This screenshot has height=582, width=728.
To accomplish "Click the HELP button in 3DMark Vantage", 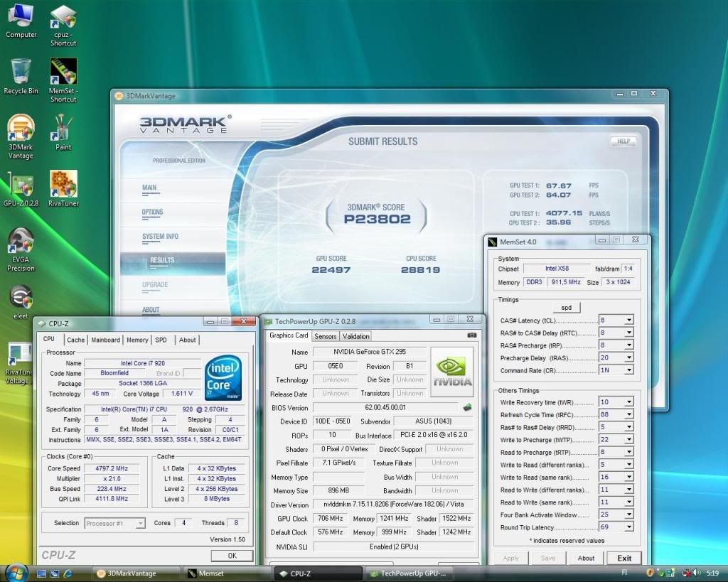I will pyautogui.click(x=623, y=141).
